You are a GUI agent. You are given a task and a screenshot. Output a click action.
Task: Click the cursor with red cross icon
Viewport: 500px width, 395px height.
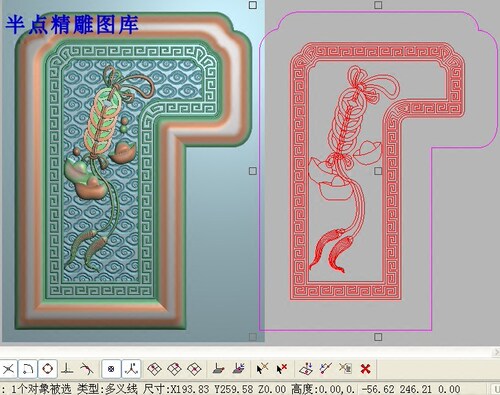(x=282, y=369)
